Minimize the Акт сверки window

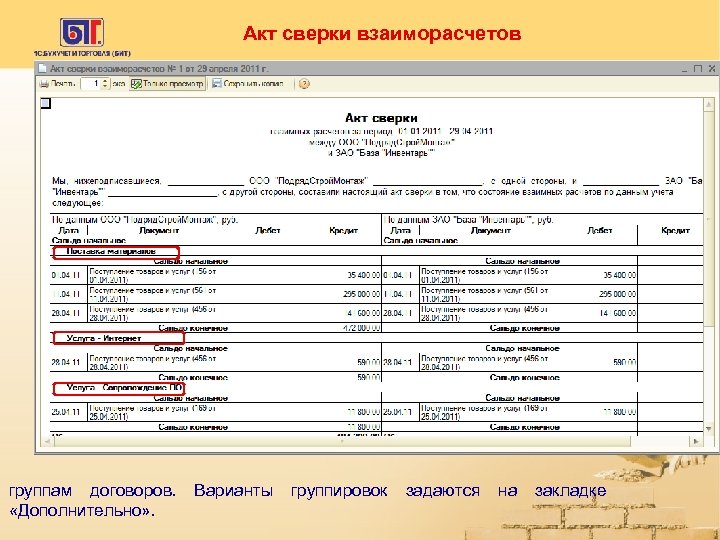(685, 69)
